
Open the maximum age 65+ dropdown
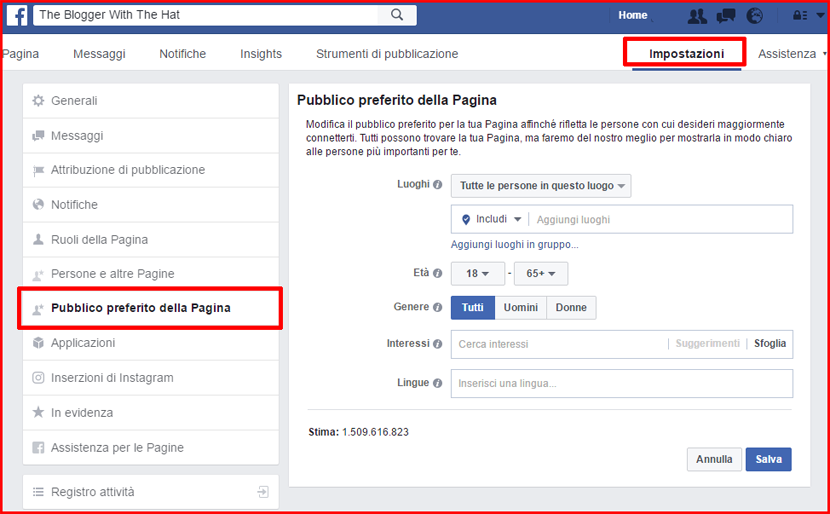tap(541, 274)
